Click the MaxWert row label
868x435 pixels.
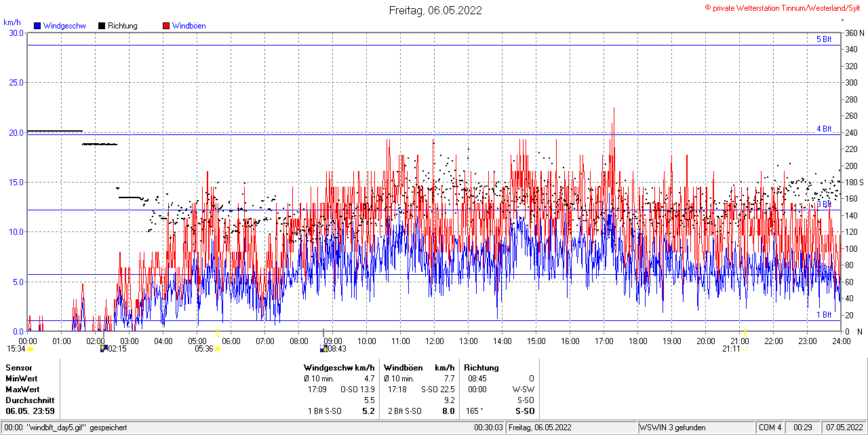click(23, 390)
